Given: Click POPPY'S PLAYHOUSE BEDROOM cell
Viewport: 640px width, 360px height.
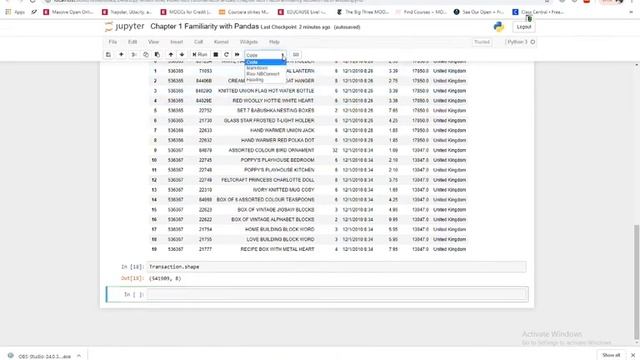Looking at the screenshot, I should pyautogui.click(x=278, y=160).
